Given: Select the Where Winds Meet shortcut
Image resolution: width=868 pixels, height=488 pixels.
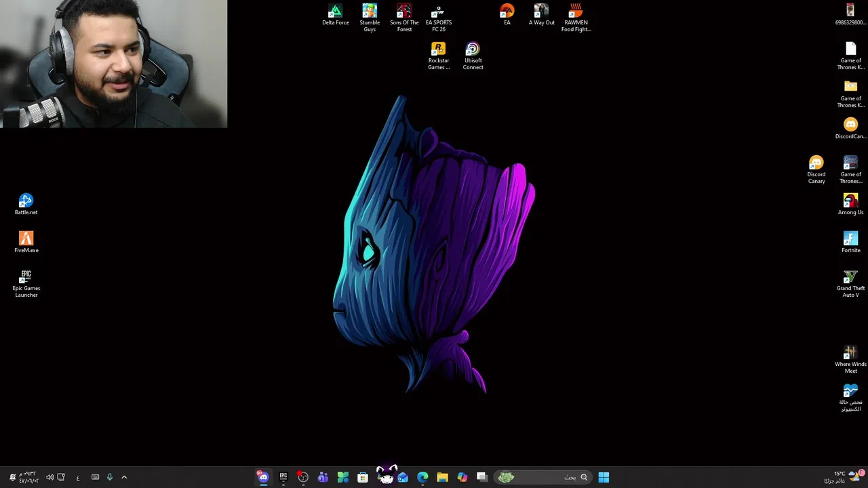Looking at the screenshot, I should click(850, 359).
